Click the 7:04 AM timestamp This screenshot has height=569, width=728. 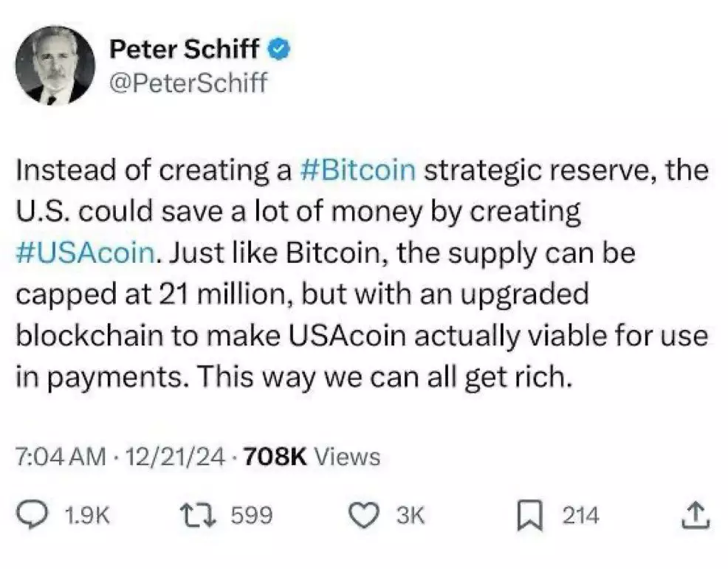[x=61, y=457]
